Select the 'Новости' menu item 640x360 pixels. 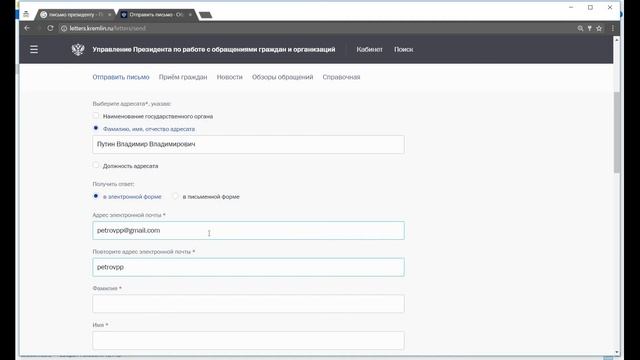229,77
